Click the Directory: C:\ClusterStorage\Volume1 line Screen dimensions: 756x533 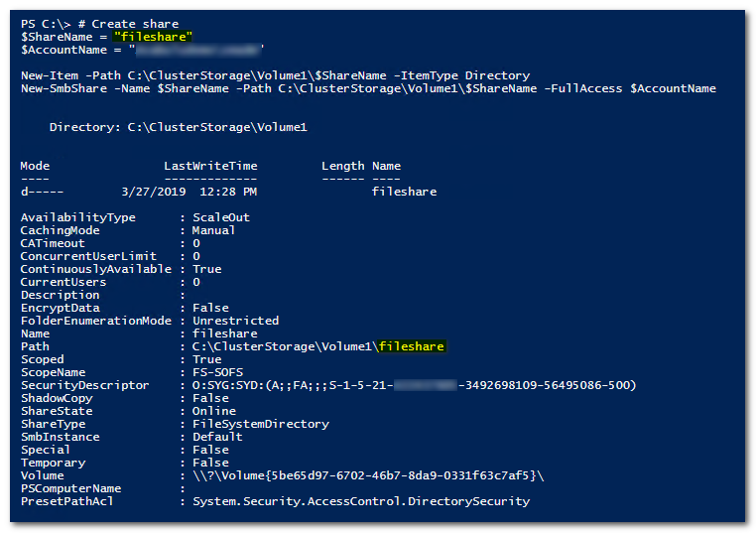point(179,127)
